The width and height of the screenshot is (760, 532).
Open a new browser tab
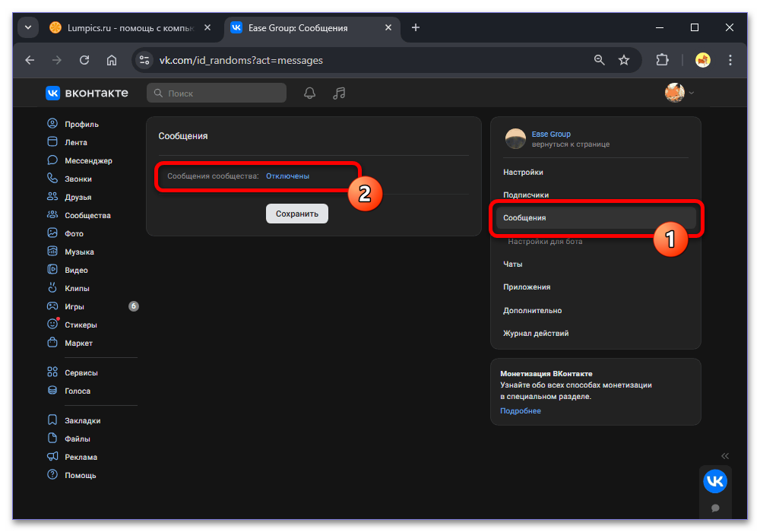pyautogui.click(x=416, y=27)
